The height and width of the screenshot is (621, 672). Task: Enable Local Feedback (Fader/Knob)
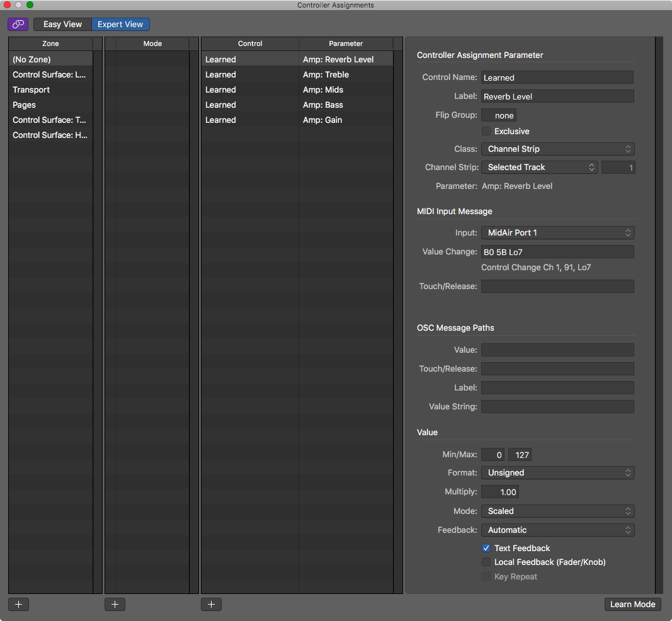[x=486, y=562]
